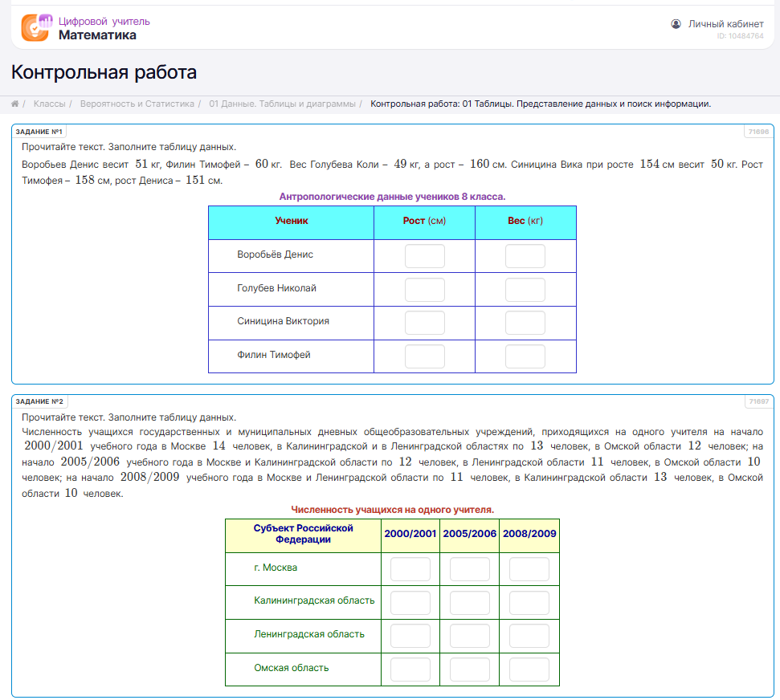Open the user profile icon beside Личный кабинет

point(676,24)
